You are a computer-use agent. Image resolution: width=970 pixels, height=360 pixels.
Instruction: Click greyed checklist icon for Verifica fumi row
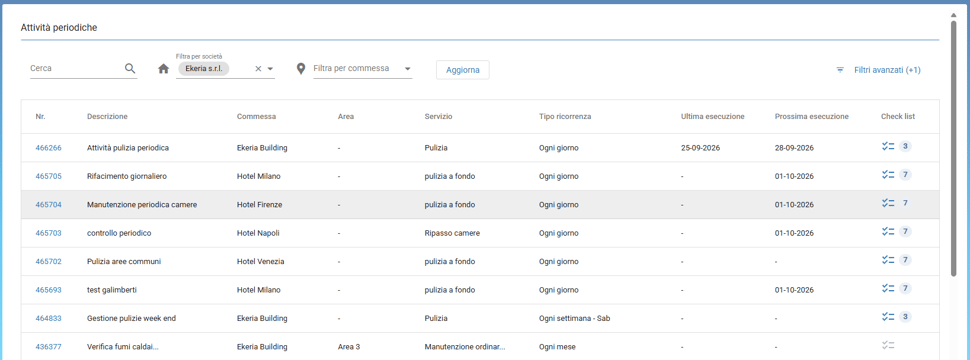click(x=888, y=345)
